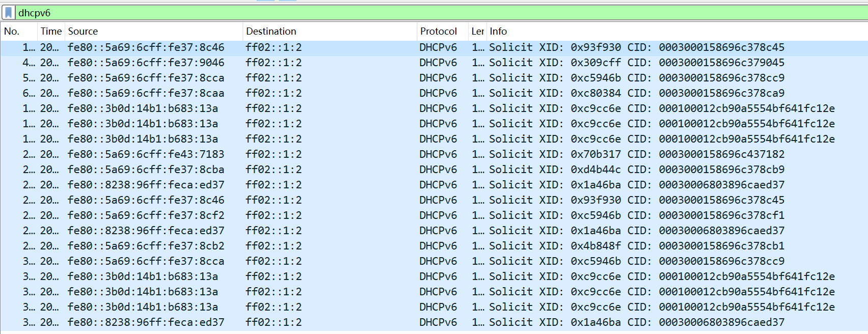Select the packet with XID 0x4b848f
868x334 pixels.
pos(595,246)
